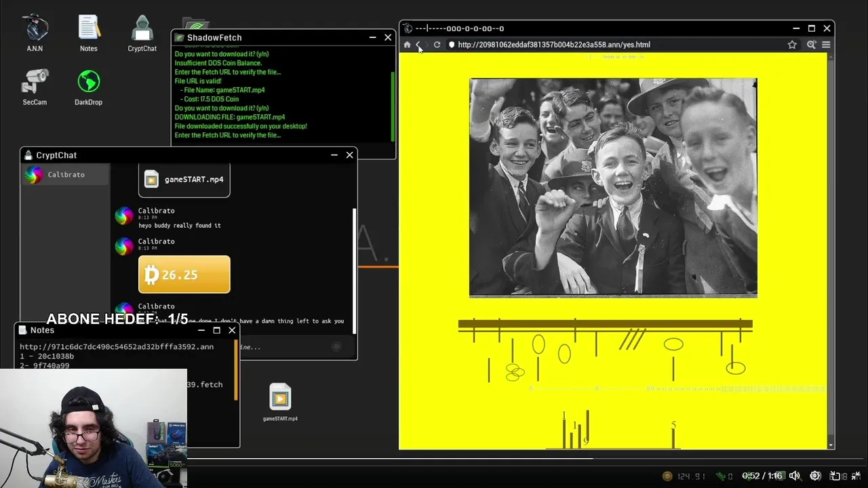This screenshot has width=868, height=488.
Task: Click the browser magnifier search icon
Action: click(811, 45)
